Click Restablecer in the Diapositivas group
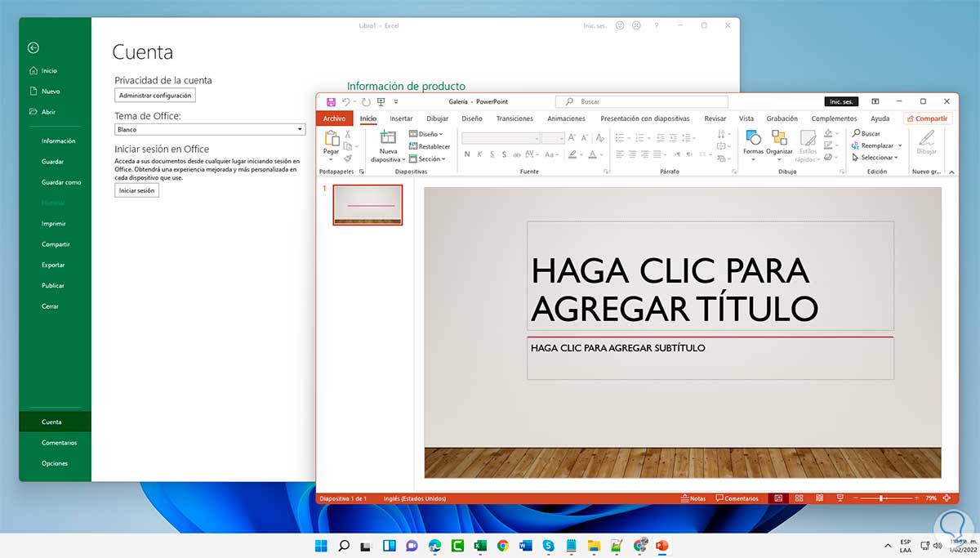The image size is (980, 558). point(430,146)
